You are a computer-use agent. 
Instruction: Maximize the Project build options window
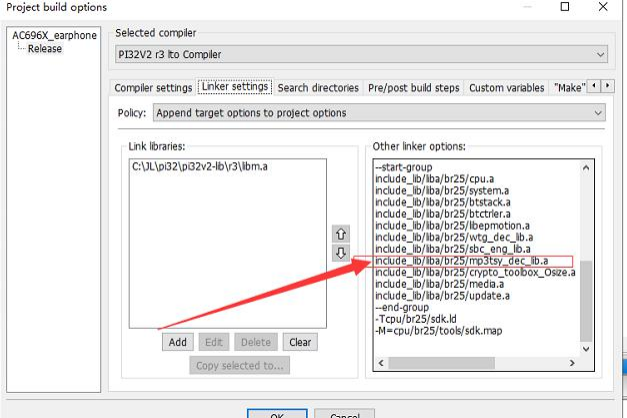click(565, 6)
